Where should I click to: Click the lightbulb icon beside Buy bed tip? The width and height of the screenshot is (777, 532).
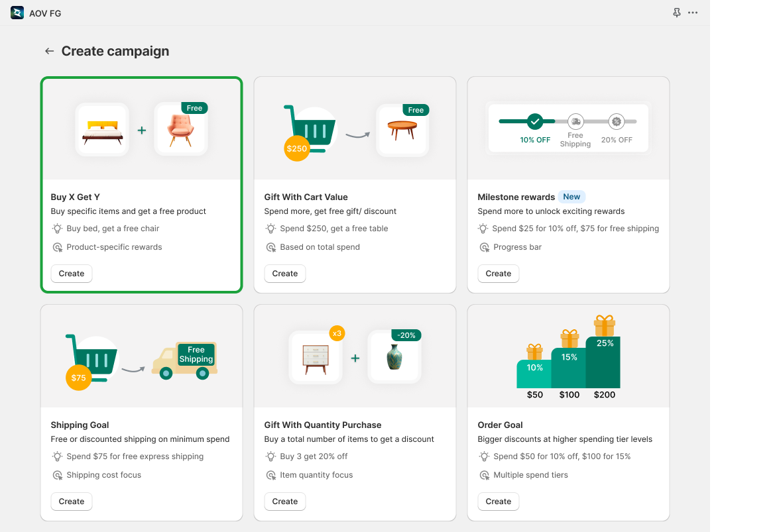[57, 229]
